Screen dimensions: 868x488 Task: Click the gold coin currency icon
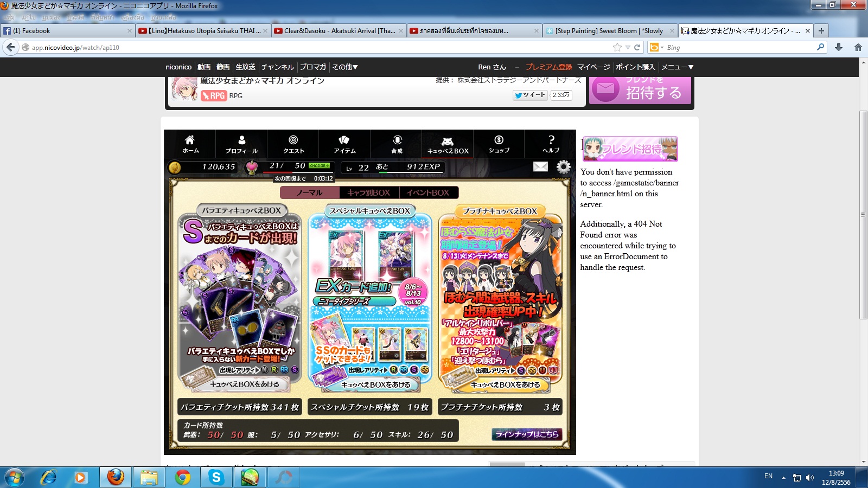pyautogui.click(x=175, y=167)
